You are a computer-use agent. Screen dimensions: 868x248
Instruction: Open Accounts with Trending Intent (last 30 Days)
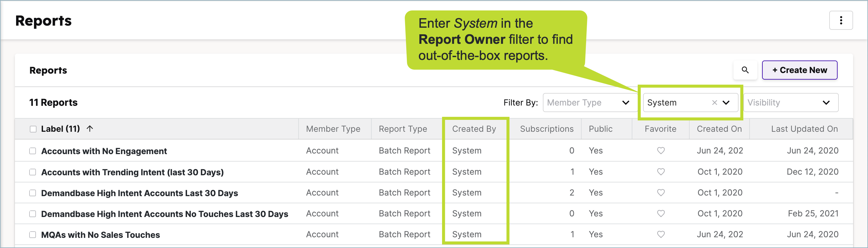132,172
